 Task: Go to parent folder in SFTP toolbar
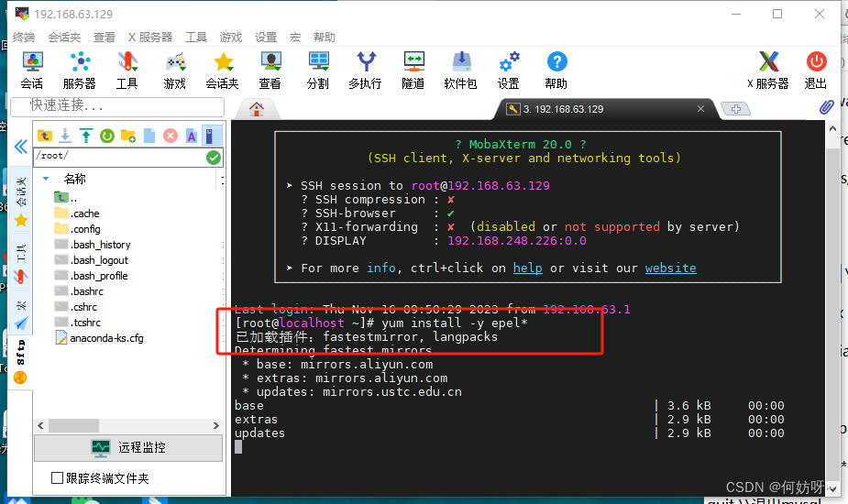[x=44, y=136]
